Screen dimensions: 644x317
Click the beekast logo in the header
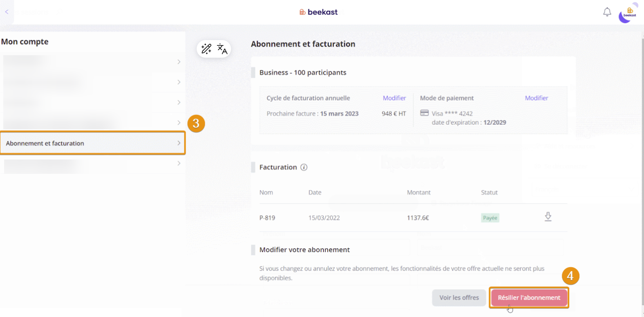coord(319,12)
